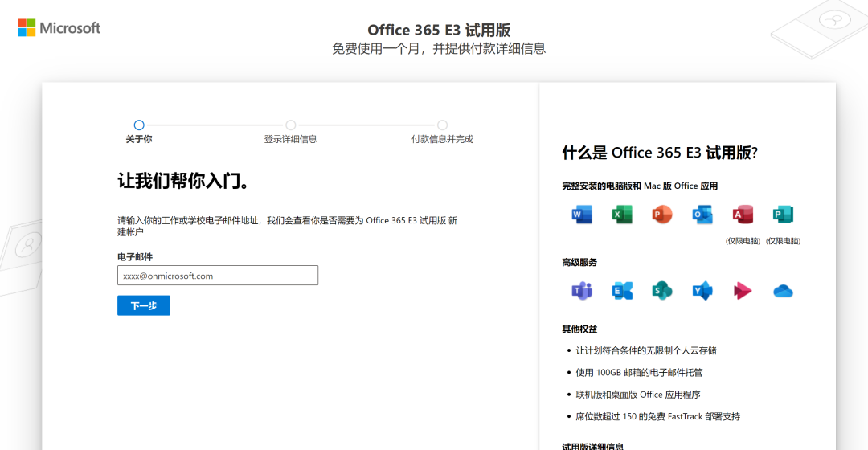Screen dimensions: 868x450
Task: Click (仅限电脑) under the Publisher icon
Action: coord(784,241)
